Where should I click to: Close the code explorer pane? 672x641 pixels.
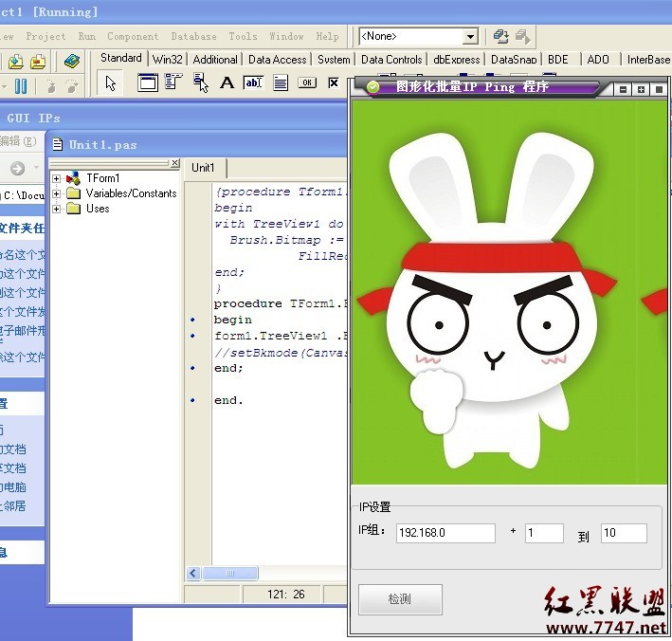174,163
